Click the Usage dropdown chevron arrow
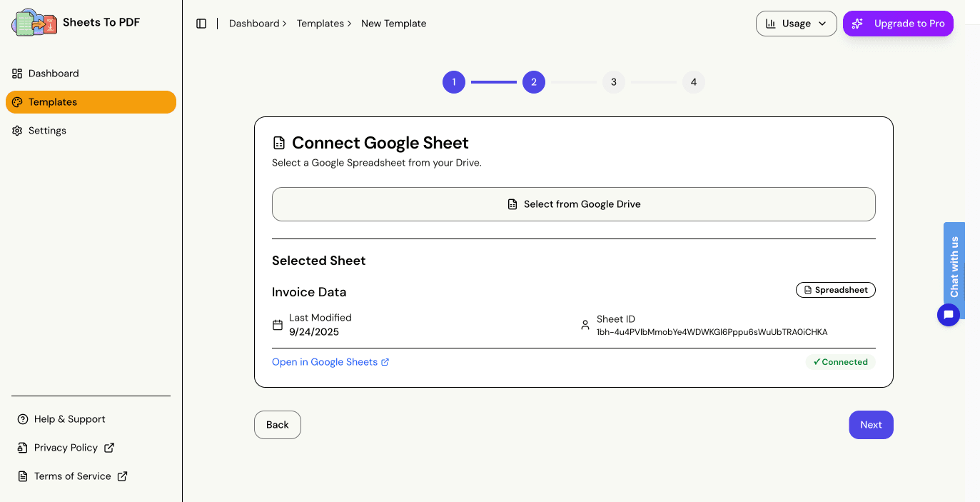This screenshot has height=502, width=980. click(822, 24)
